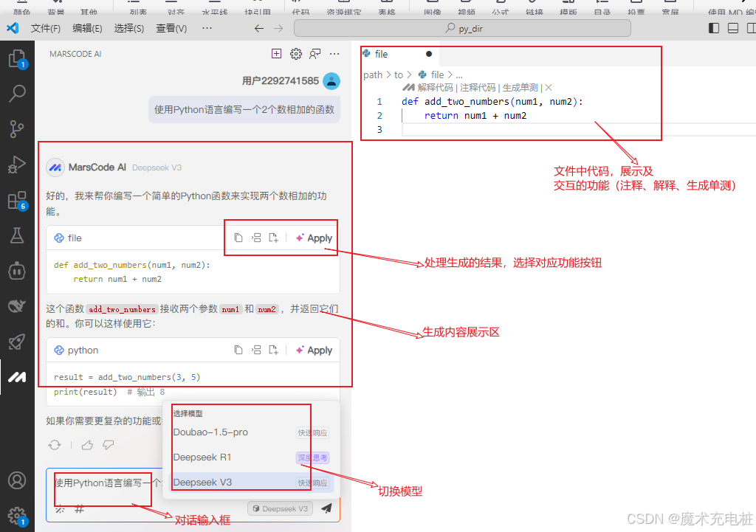Expand the overflow menu ellipsis in menu bar
Viewport: 756px width, 532px height.
[207, 29]
